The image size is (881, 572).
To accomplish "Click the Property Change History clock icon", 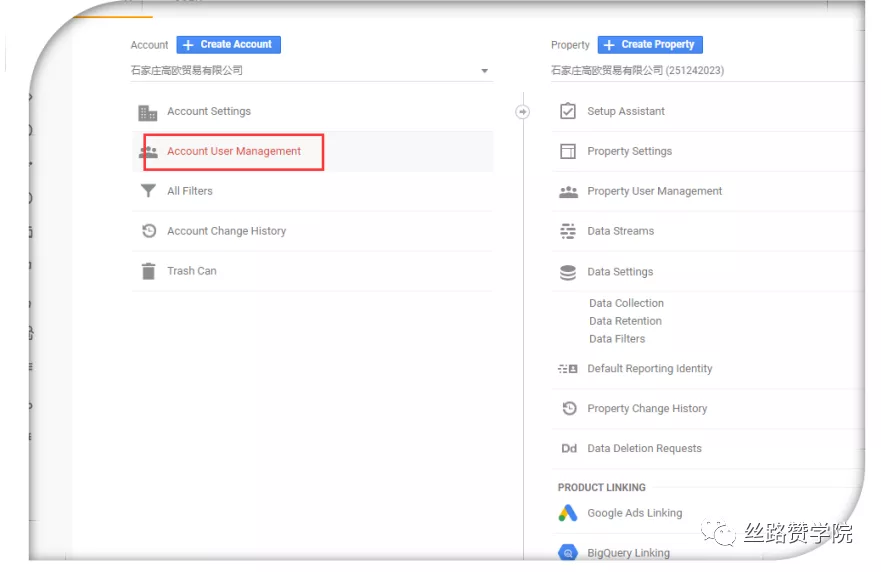I will point(569,408).
